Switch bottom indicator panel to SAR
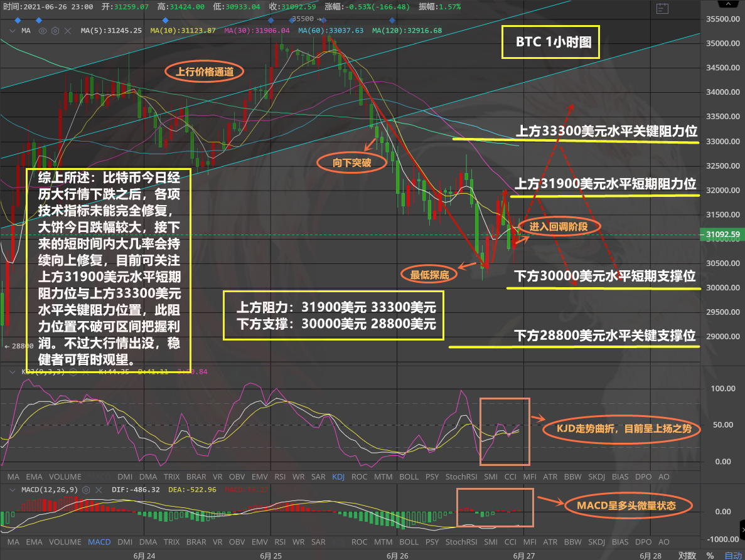The height and width of the screenshot is (560, 745). 318,542
